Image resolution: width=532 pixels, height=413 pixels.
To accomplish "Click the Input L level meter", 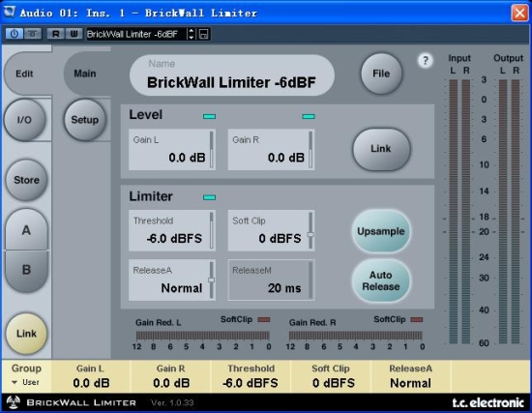I will pos(454,212).
